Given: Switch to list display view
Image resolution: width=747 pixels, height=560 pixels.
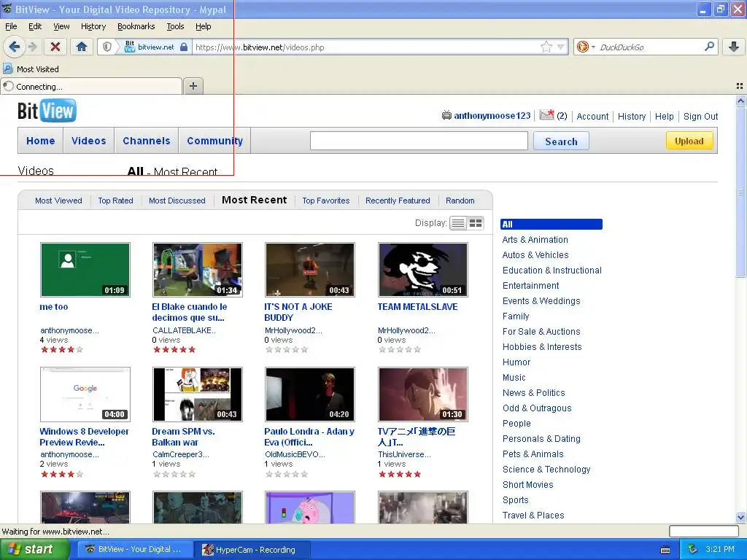Looking at the screenshot, I should (458, 223).
